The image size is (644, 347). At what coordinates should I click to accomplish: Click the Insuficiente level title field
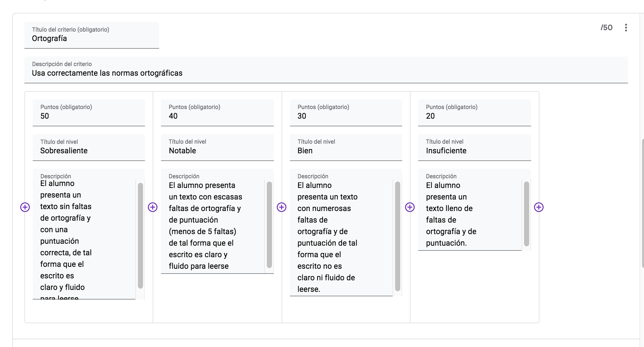tap(474, 151)
